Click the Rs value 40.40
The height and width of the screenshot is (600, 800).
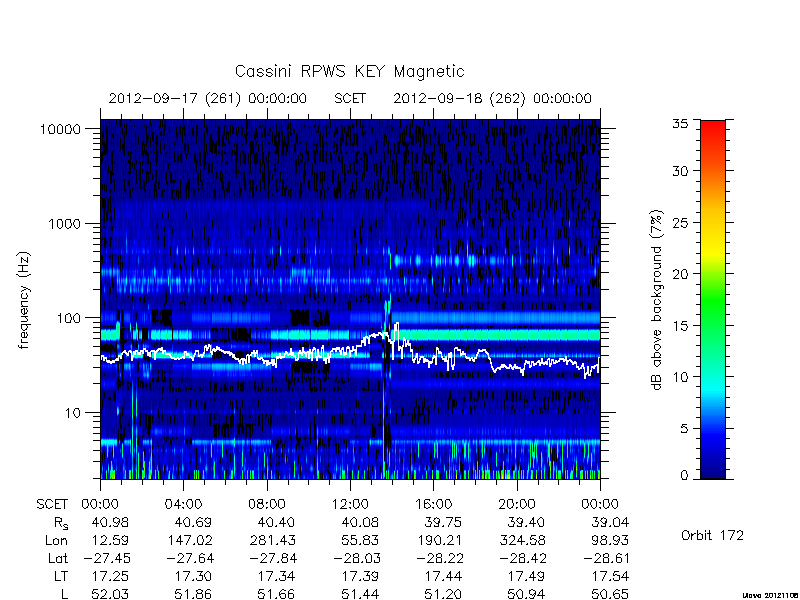coord(276,523)
